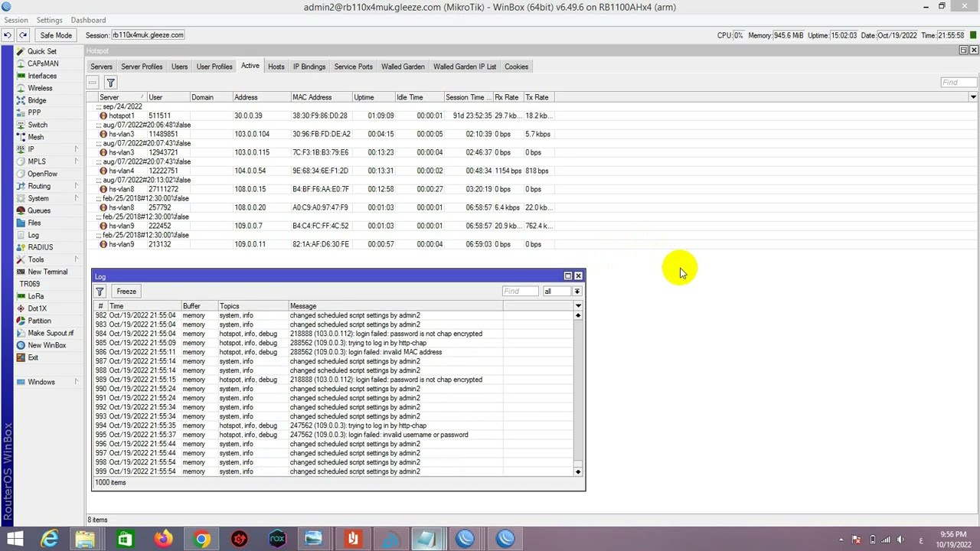
Task: Click the filter icon in Log window
Action: 100,292
